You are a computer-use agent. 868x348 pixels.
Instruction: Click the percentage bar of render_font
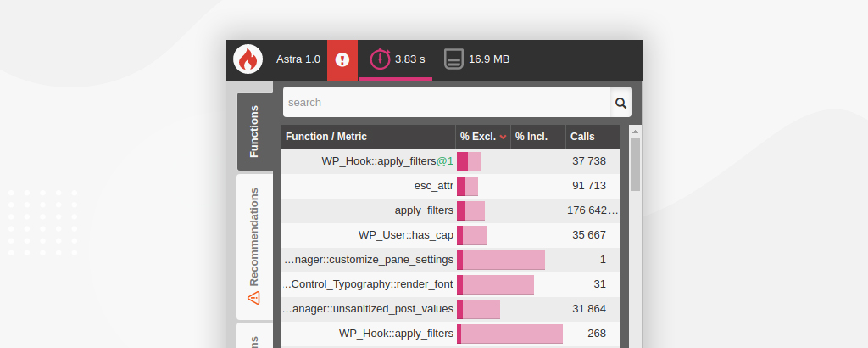point(495,284)
